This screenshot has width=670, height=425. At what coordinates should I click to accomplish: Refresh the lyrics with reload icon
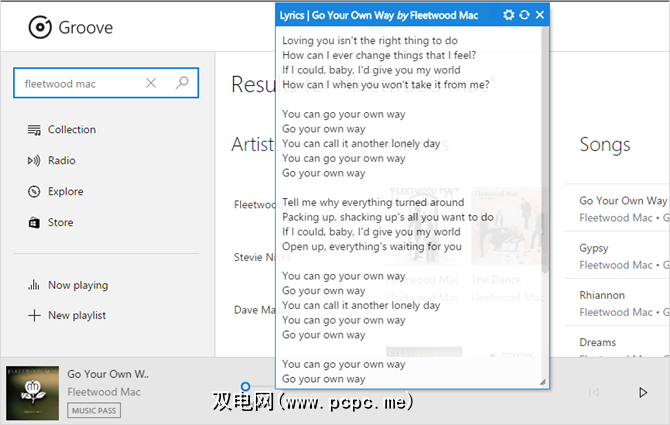(524, 15)
